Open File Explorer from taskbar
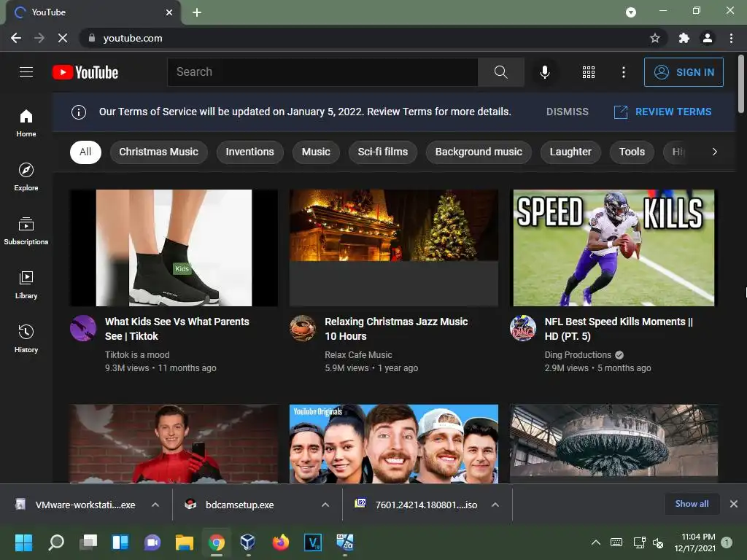 [184, 542]
